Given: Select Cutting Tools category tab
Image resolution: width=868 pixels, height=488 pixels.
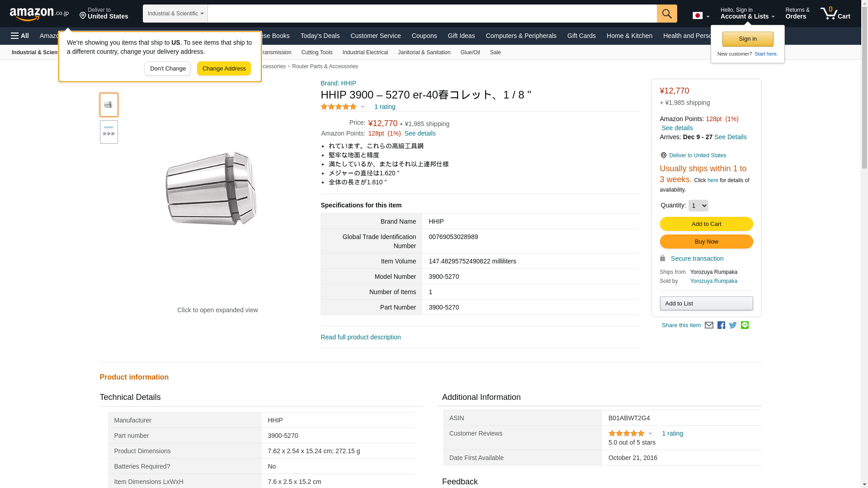Looking at the screenshot, I should tap(316, 52).
